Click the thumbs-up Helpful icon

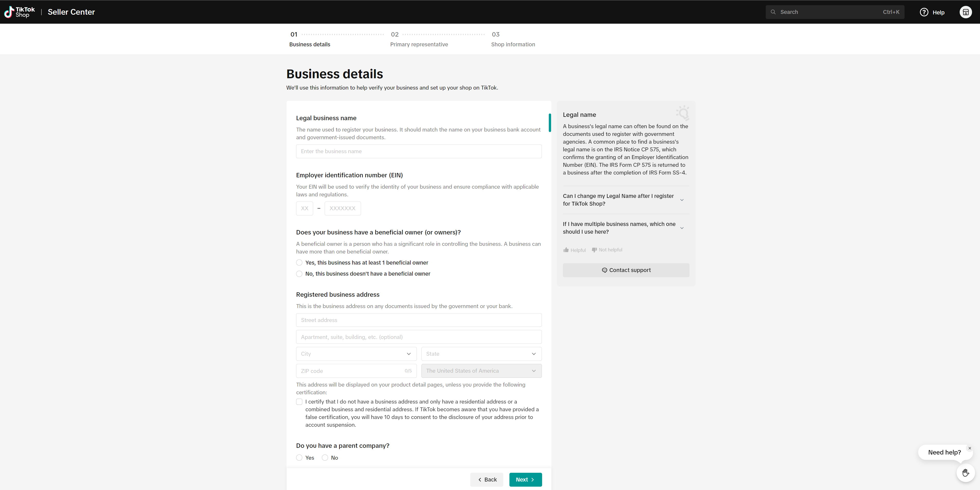point(566,250)
